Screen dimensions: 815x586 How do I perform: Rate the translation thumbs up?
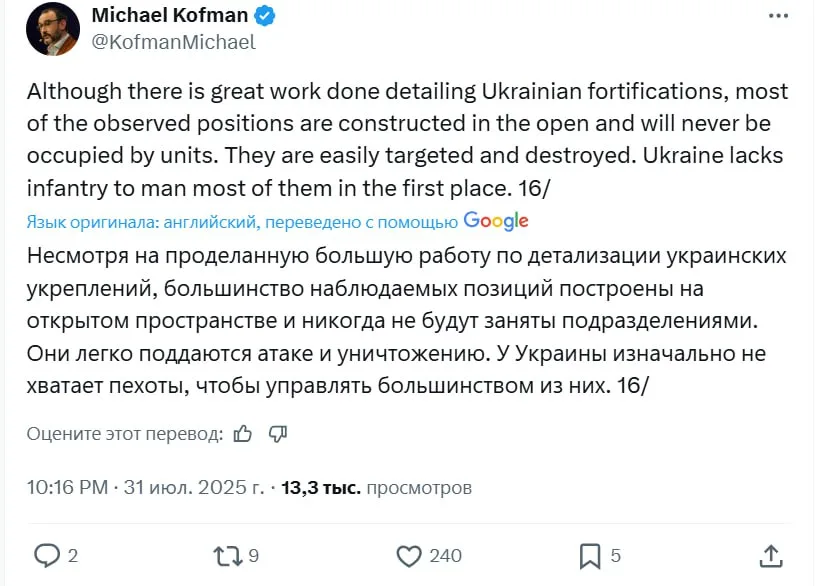coord(242,433)
